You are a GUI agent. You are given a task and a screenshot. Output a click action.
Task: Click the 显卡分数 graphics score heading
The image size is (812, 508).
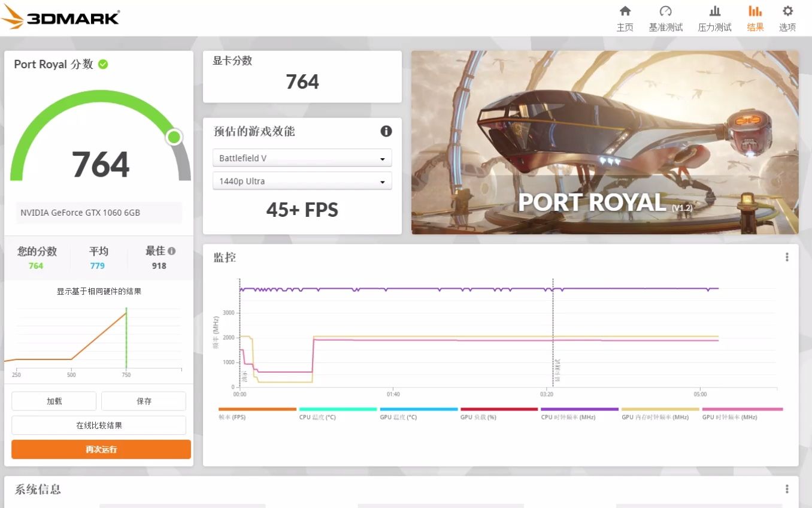click(232, 61)
